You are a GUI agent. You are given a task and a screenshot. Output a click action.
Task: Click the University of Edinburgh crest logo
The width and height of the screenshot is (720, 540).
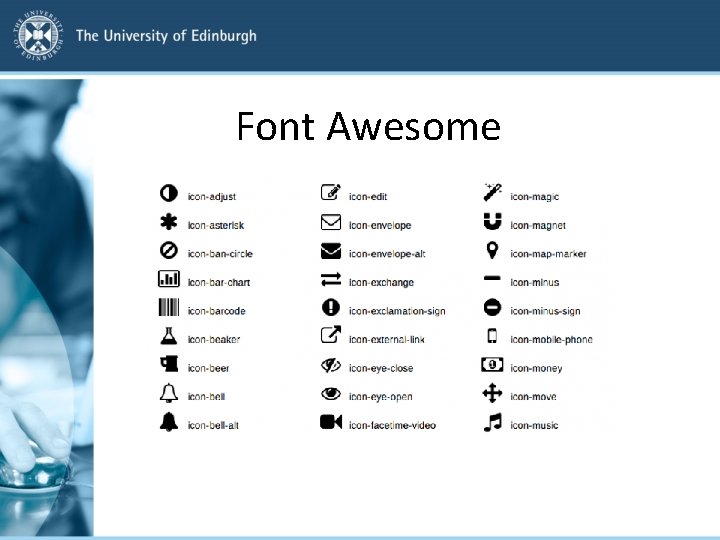click(x=38, y=36)
